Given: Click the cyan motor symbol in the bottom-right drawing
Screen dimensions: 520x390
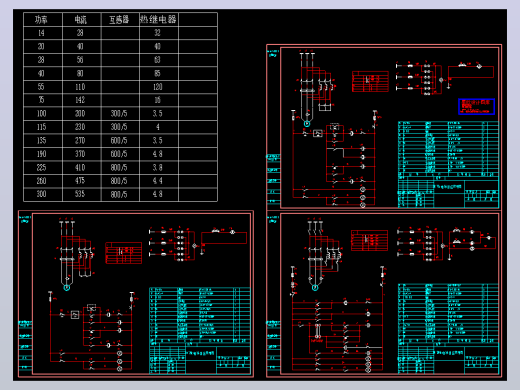Looking at the screenshot, I should point(315,287).
